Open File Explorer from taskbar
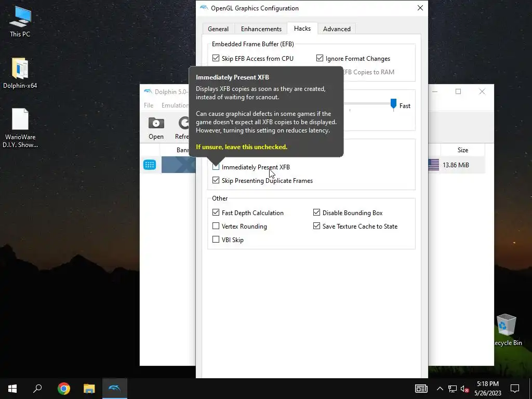The height and width of the screenshot is (399, 532). [x=89, y=389]
